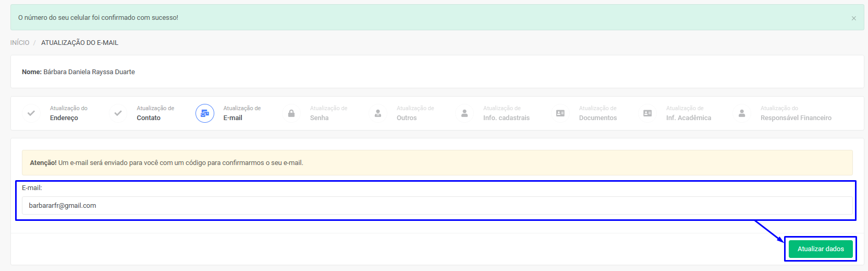
Task: Click the Senha step lock icon
Action: tap(291, 113)
